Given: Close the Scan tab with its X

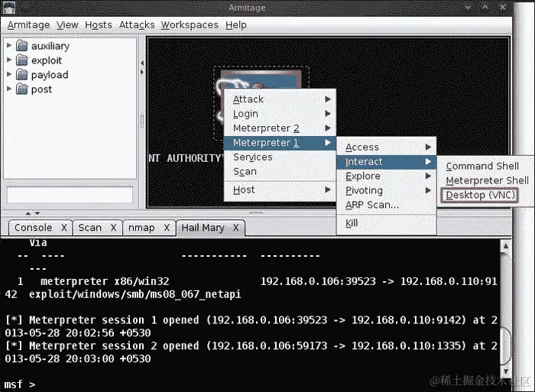Looking at the screenshot, I should (x=114, y=228).
